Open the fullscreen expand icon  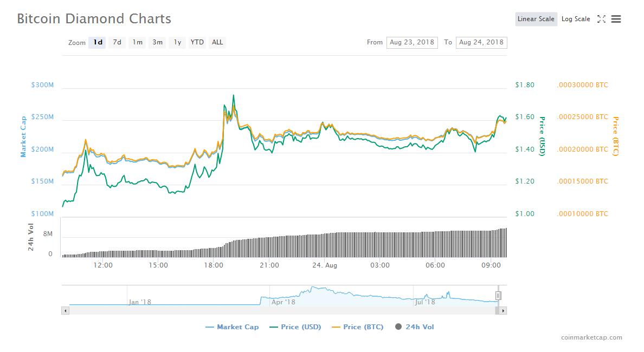pos(601,19)
